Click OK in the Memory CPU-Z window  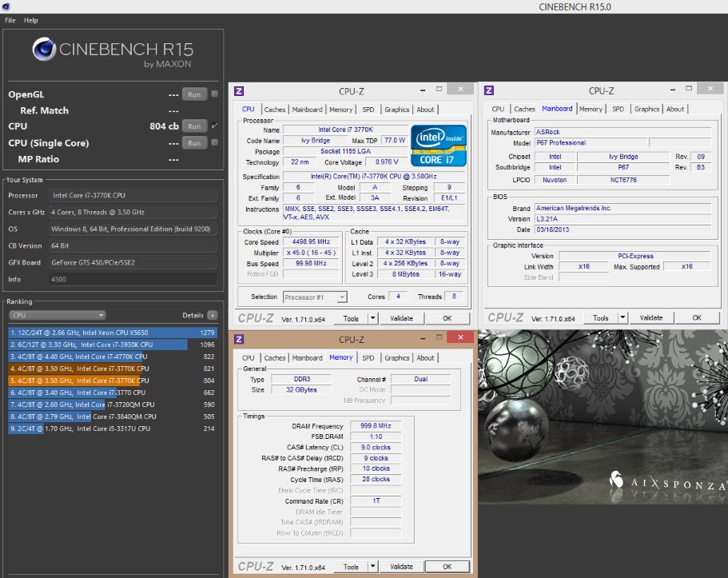coord(447,566)
